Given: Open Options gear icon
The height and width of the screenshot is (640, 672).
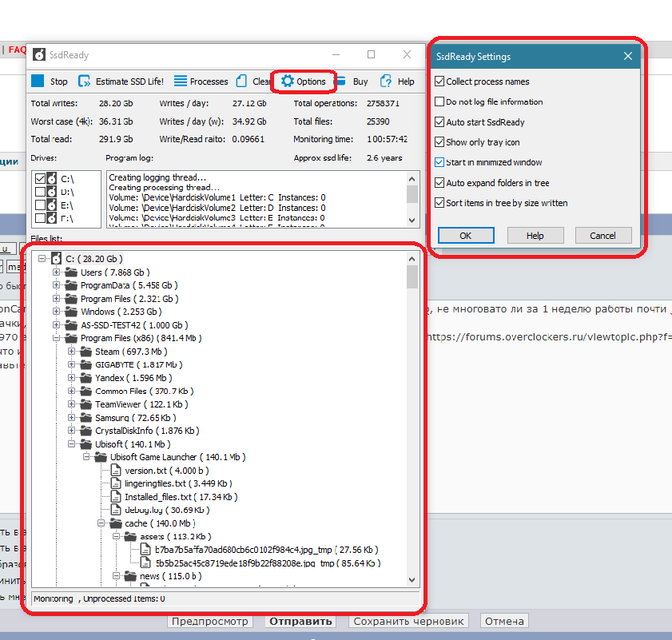Looking at the screenshot, I should [x=288, y=81].
